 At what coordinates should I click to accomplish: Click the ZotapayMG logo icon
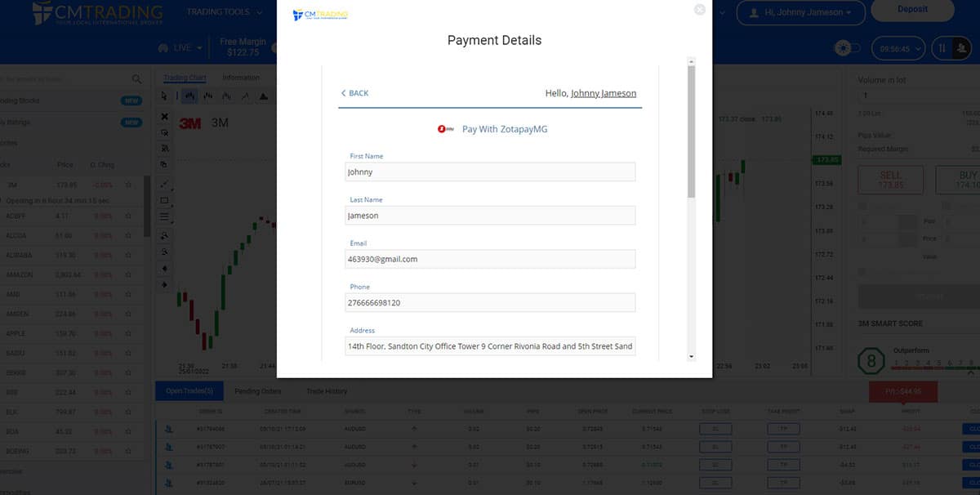(446, 129)
